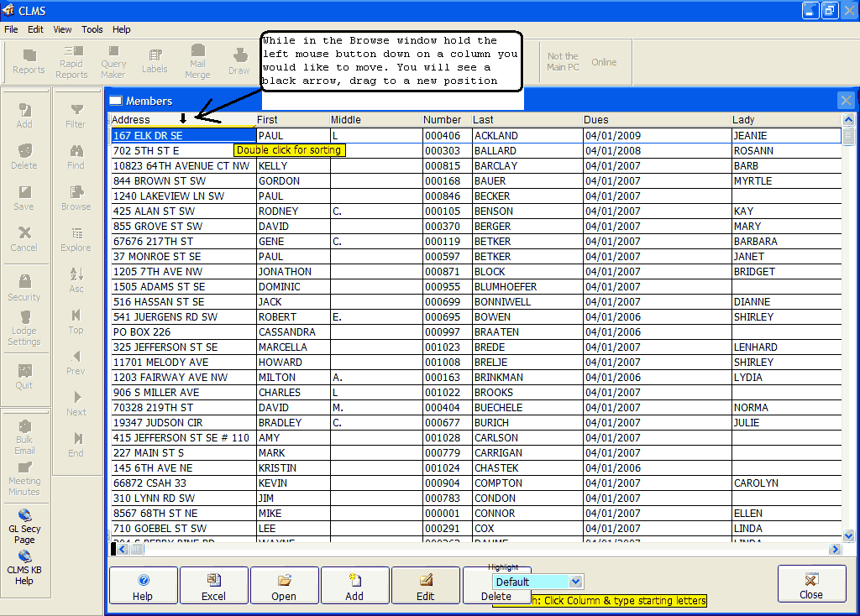Click the Reports toolbar icon

(x=29, y=61)
